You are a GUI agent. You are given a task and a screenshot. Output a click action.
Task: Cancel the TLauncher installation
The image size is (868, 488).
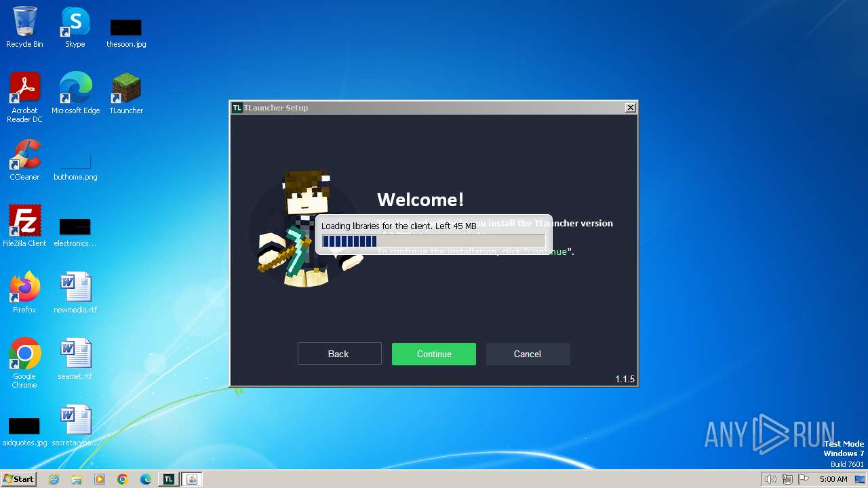pyautogui.click(x=528, y=354)
